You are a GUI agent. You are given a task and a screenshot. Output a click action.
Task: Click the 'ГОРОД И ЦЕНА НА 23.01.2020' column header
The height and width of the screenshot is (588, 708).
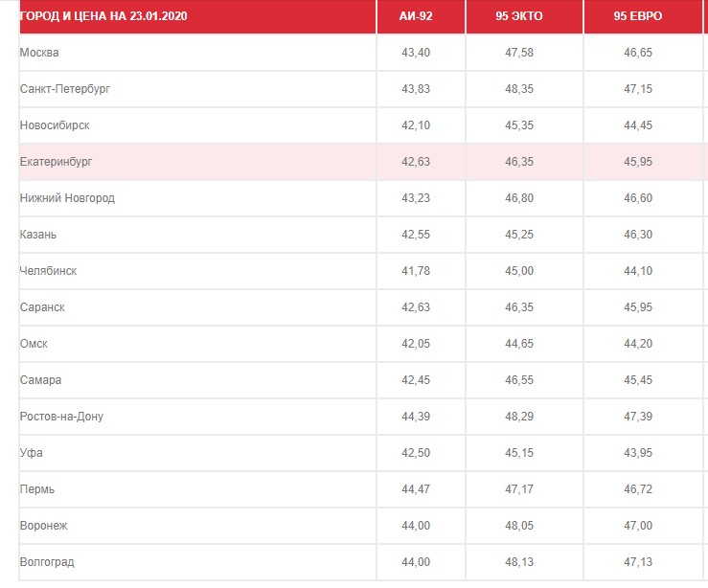click(197, 16)
